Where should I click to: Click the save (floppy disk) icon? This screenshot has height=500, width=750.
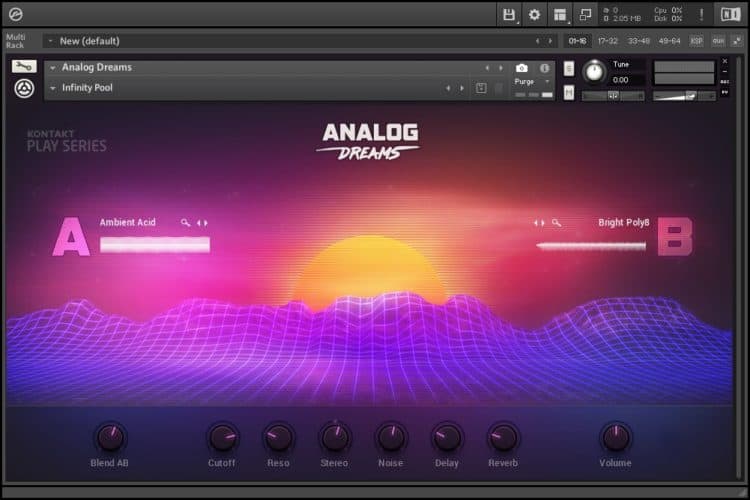tap(509, 14)
